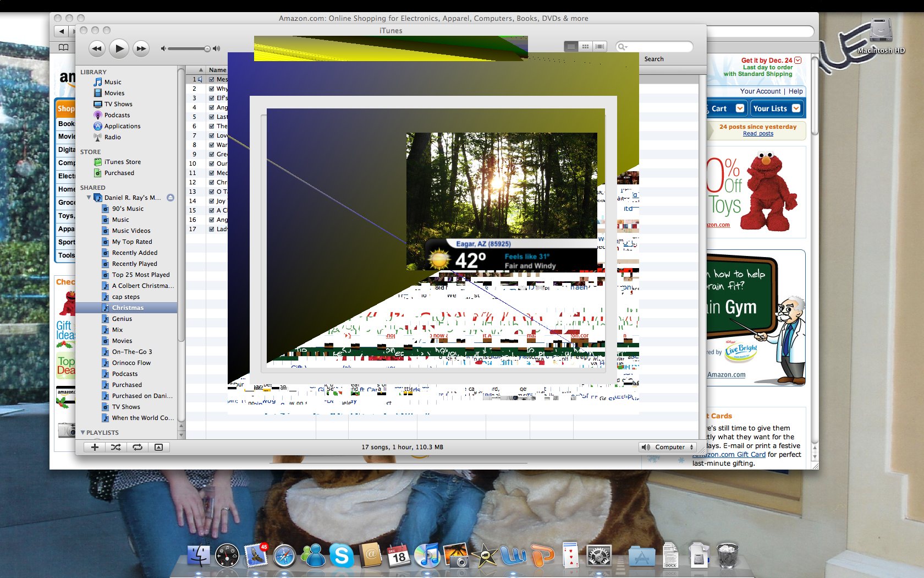This screenshot has width=924, height=578.
Task: Open the Computer speaker output dropdown
Action: point(668,447)
